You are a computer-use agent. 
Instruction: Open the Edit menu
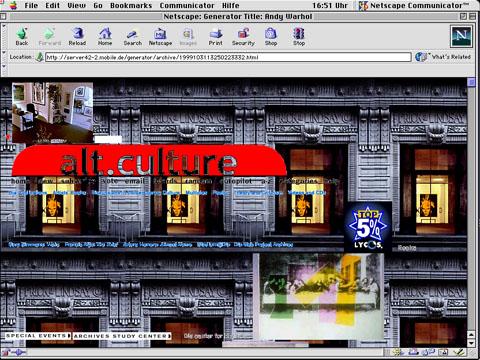pos(52,6)
